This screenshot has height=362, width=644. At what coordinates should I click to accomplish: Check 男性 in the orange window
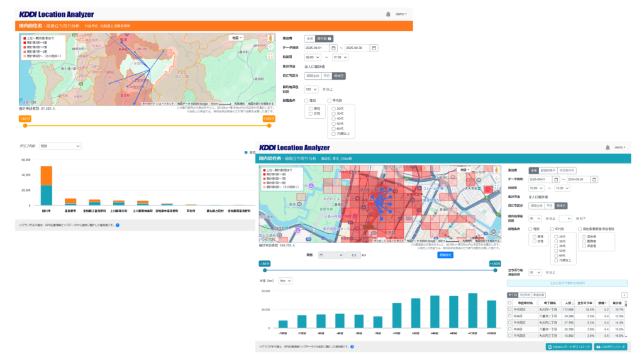point(311,109)
